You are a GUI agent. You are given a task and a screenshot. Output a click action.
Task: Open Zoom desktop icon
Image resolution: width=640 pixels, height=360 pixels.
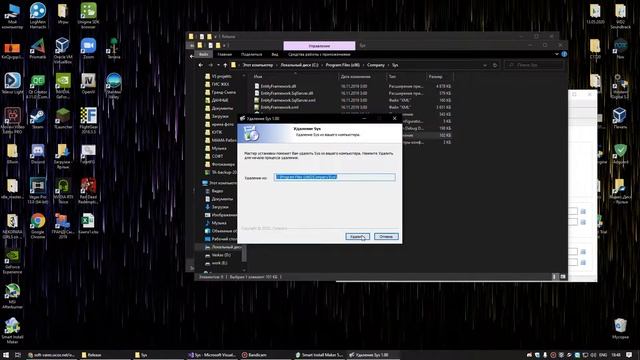point(88,49)
